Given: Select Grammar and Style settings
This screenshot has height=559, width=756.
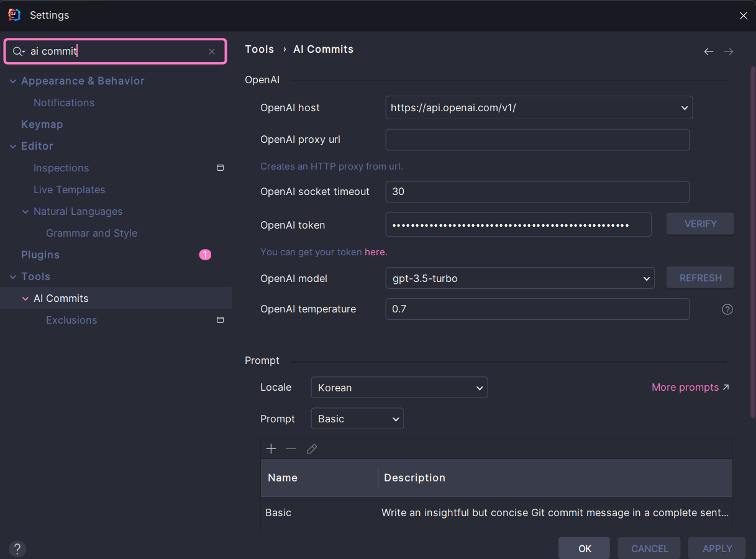Looking at the screenshot, I should [x=91, y=233].
